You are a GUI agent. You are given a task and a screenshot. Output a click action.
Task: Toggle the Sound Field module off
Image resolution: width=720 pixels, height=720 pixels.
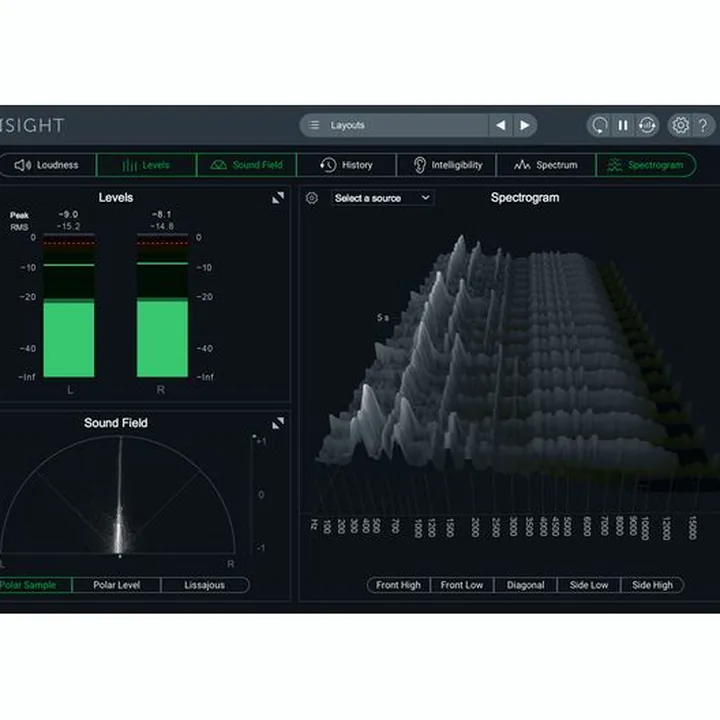click(247, 165)
